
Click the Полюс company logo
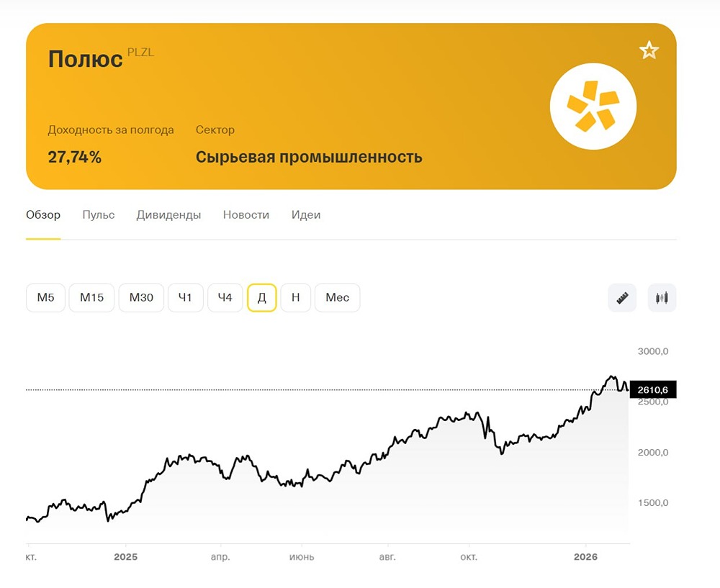[593, 105]
